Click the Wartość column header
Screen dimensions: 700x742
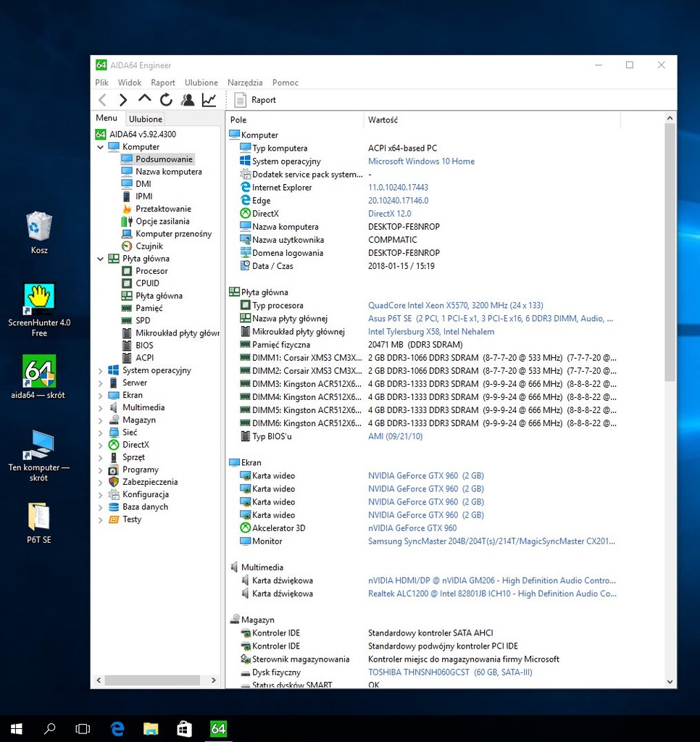tap(492, 120)
